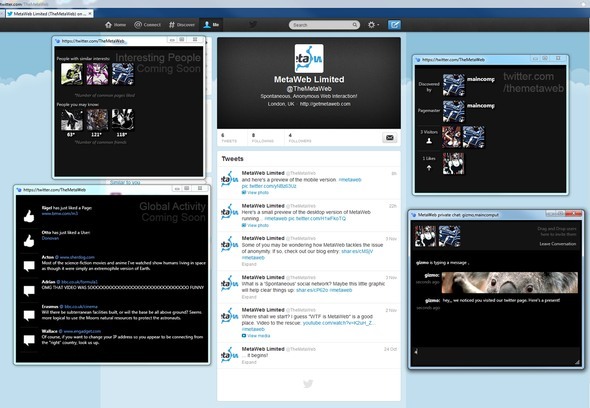
Task: Expand the anonymity blog entry tweet
Action: 249,264
